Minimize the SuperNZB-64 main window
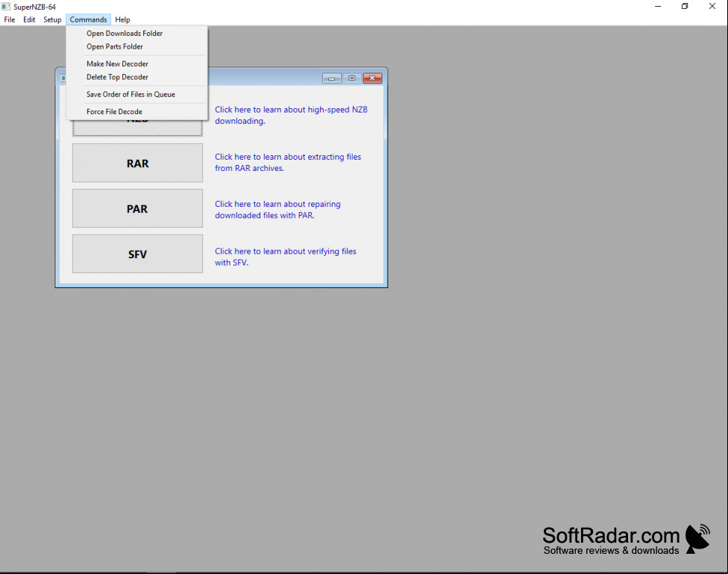 pos(658,7)
